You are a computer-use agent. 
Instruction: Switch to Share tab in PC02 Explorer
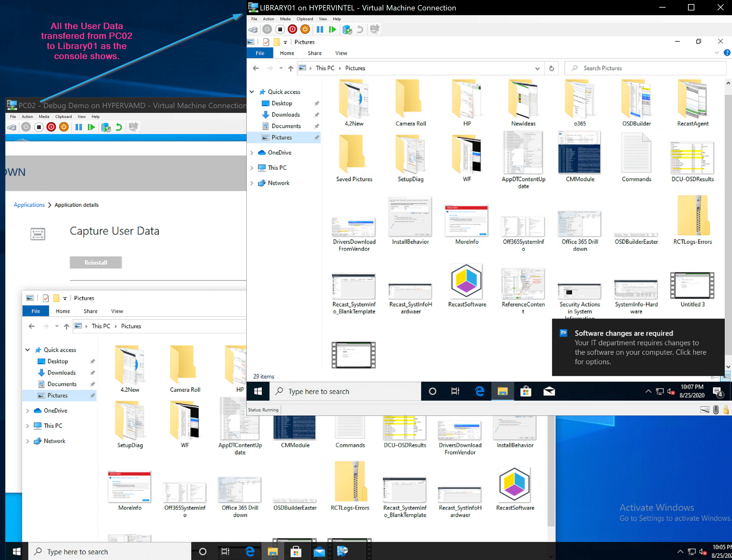90,311
